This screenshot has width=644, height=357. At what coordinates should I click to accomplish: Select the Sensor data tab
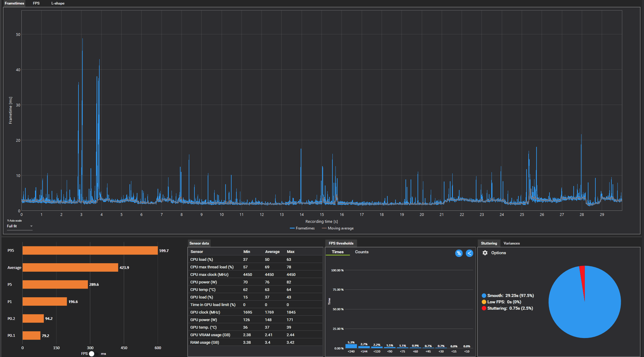click(199, 243)
